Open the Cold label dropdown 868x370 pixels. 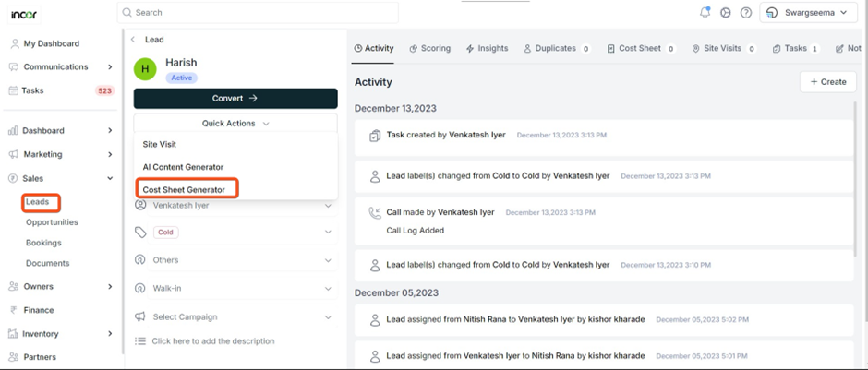[x=242, y=233]
